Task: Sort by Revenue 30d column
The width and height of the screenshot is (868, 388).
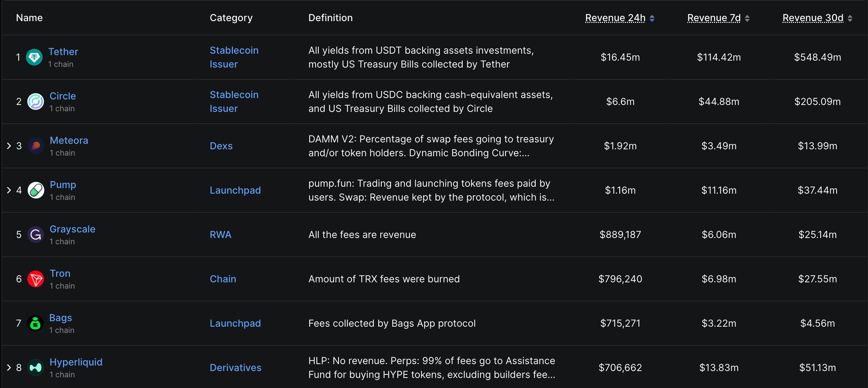Action: point(813,18)
